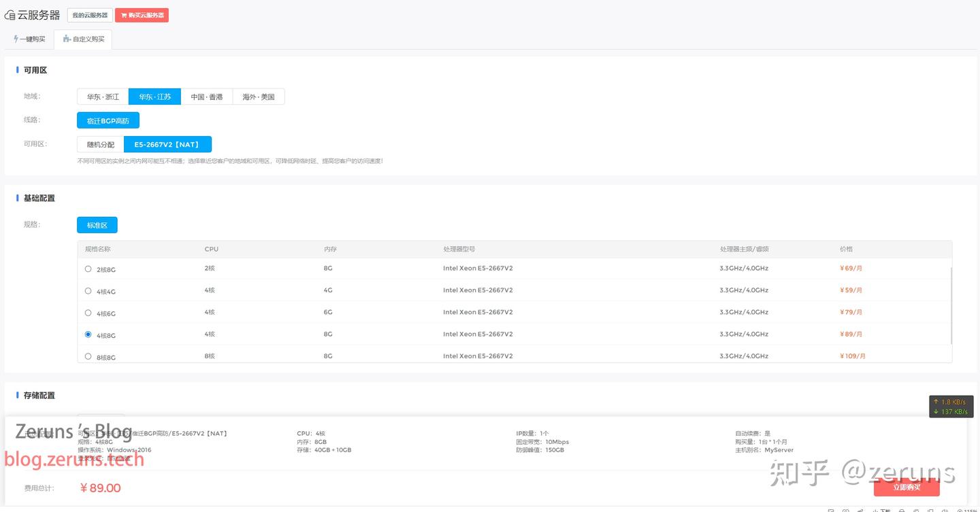Click the 基础配置 section heading
The image size is (980, 512).
click(39, 198)
